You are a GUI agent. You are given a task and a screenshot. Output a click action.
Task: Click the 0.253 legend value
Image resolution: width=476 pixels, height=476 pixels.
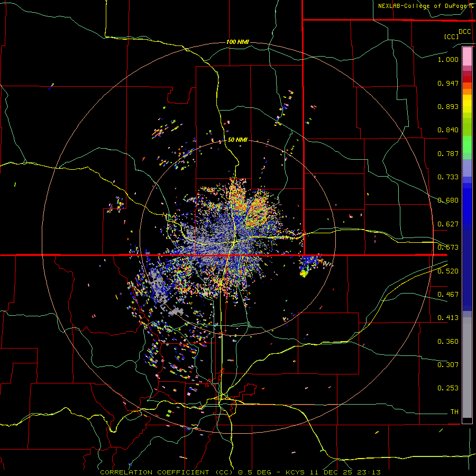click(x=448, y=388)
